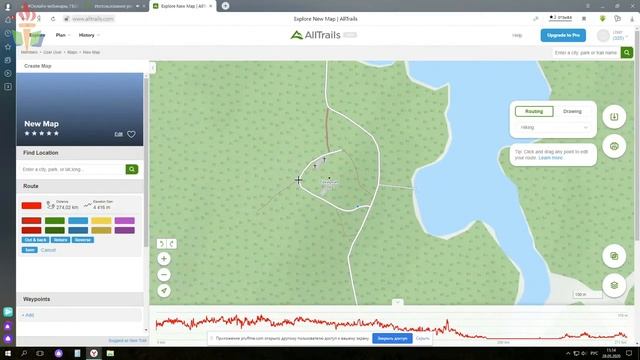Screen dimensions: 640x360
Task: Open the Hiking activity dropdown
Action: [553, 127]
